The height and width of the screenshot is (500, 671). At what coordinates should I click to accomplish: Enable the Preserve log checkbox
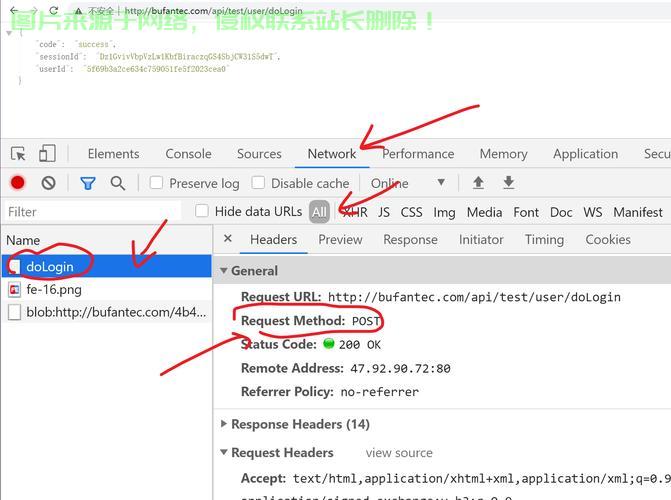click(x=156, y=183)
